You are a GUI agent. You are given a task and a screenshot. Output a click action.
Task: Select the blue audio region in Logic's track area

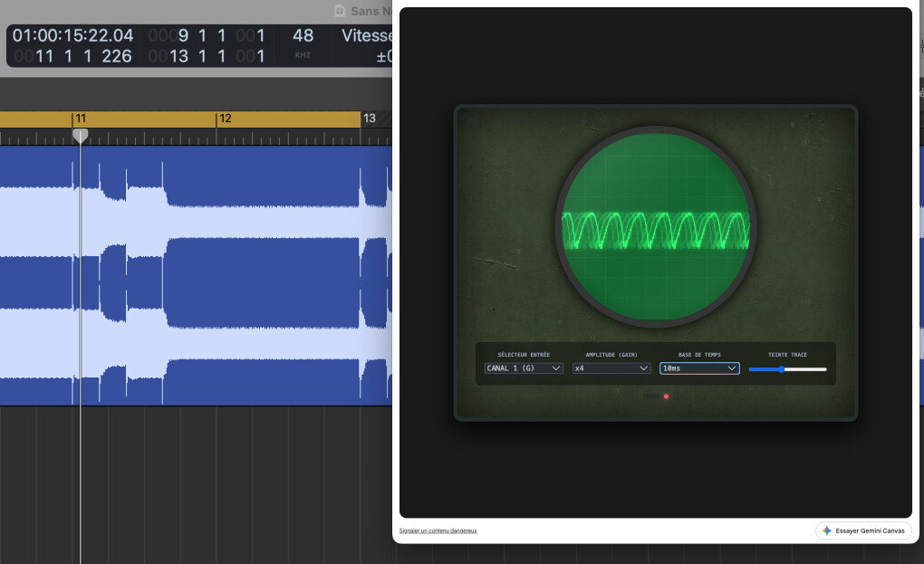[196, 275]
